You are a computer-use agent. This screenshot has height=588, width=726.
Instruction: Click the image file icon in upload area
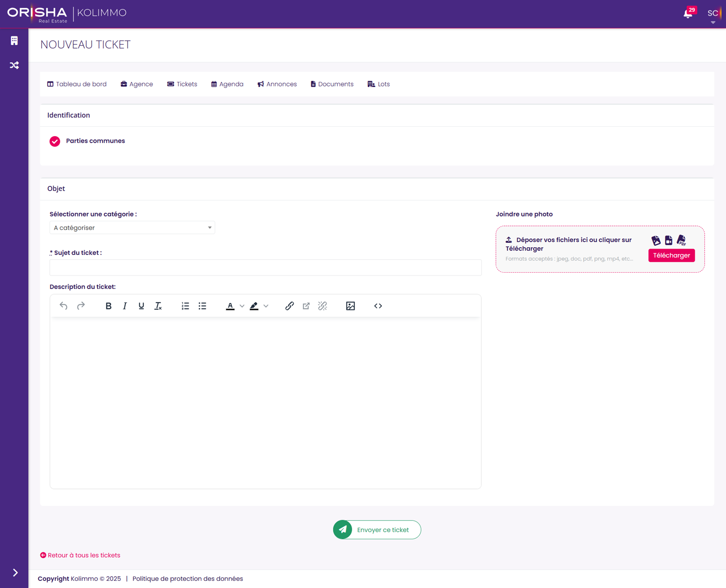656,241
